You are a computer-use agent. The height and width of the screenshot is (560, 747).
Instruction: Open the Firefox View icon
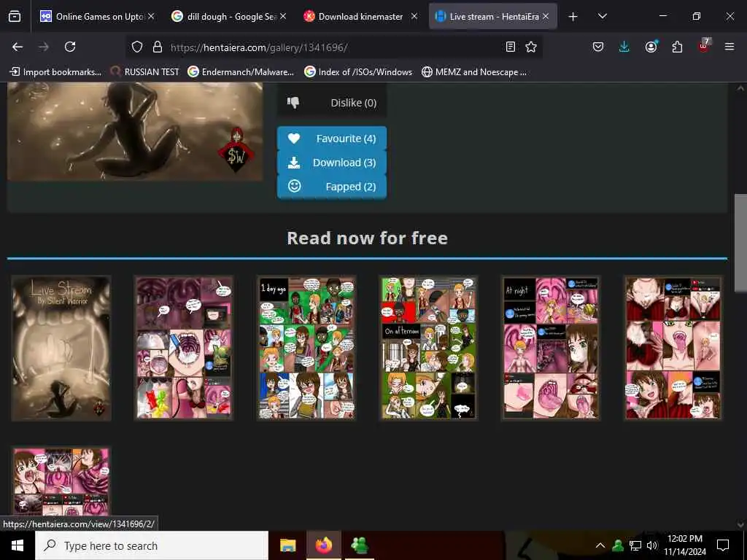click(15, 16)
